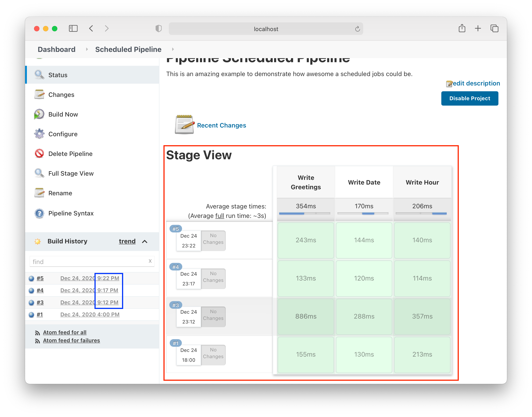The image size is (532, 417).
Task: Open Atom feed for failures
Action: tap(71, 340)
